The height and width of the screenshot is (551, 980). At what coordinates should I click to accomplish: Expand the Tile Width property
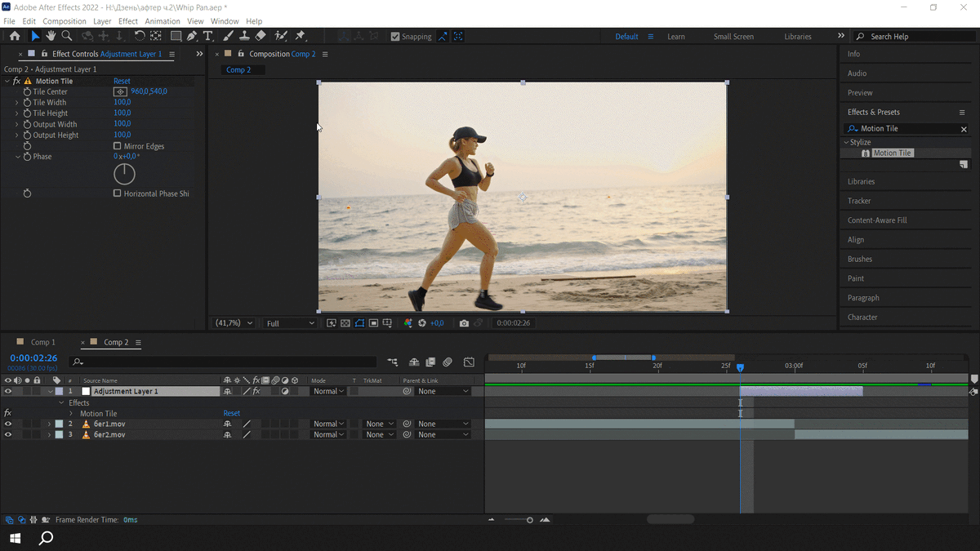(17, 103)
